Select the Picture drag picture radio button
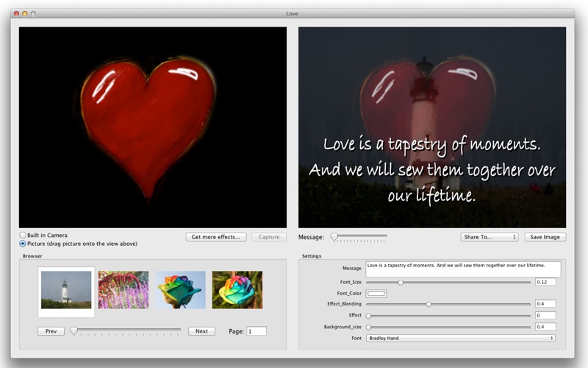This screenshot has height=368, width=588. click(x=23, y=244)
